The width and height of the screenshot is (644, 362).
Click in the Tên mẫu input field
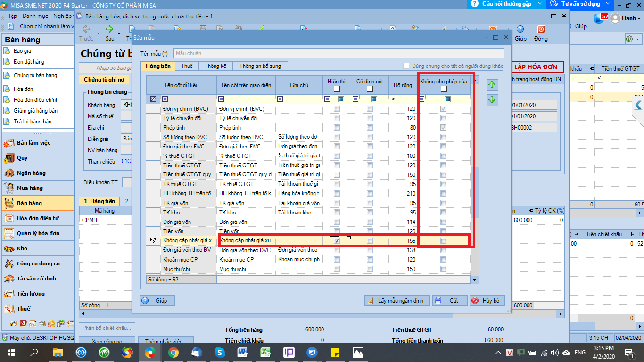coord(339,53)
